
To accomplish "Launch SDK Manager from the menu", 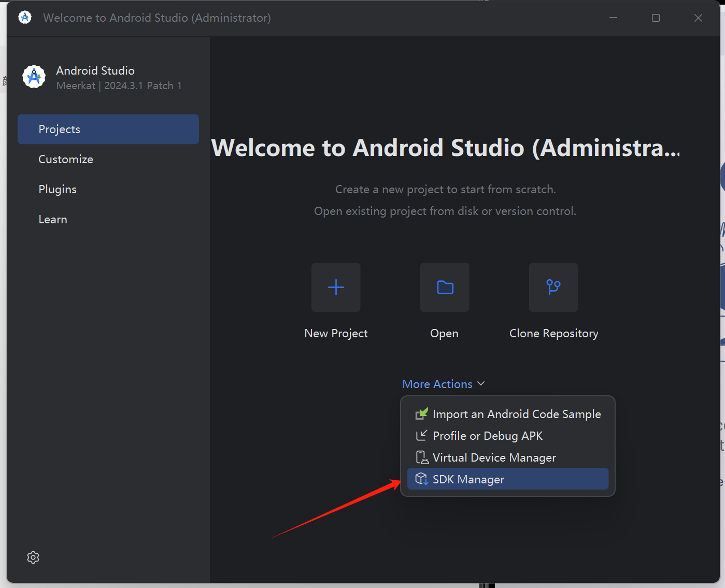I will pyautogui.click(x=508, y=479).
